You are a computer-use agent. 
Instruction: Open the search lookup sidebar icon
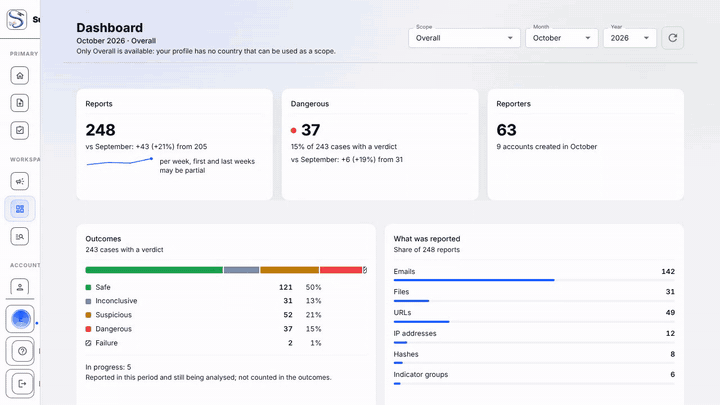(x=20, y=236)
